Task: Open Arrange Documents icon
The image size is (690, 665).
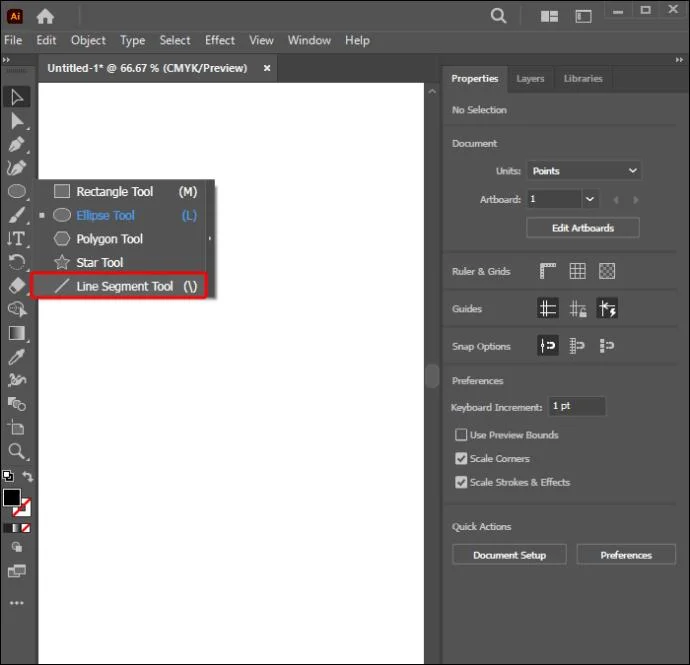Action: tap(549, 17)
